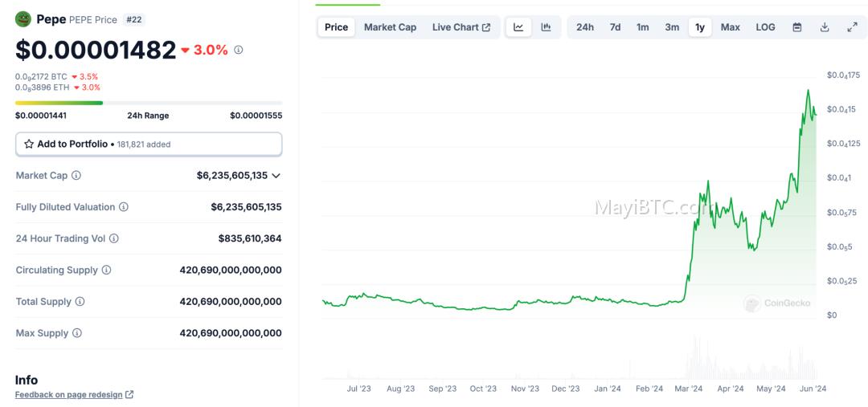Set chart range to 1y
Image resolution: width=868 pixels, height=407 pixels.
click(700, 27)
